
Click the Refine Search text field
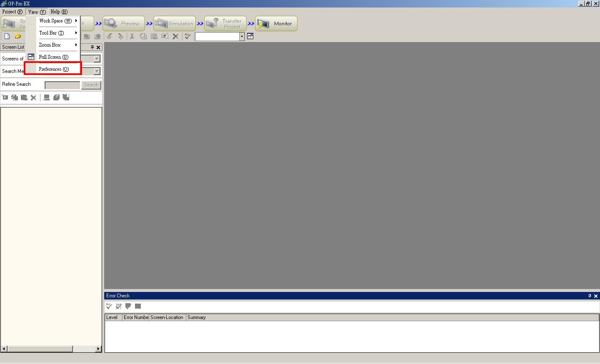[62, 85]
